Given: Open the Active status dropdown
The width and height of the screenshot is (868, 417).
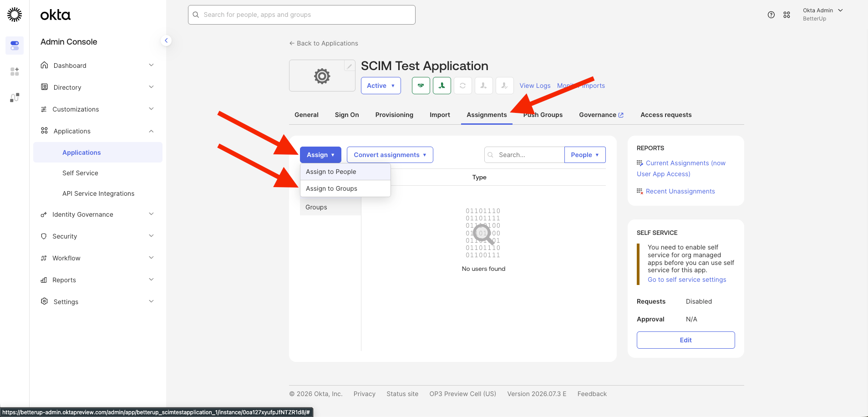Looking at the screenshot, I should click(381, 86).
